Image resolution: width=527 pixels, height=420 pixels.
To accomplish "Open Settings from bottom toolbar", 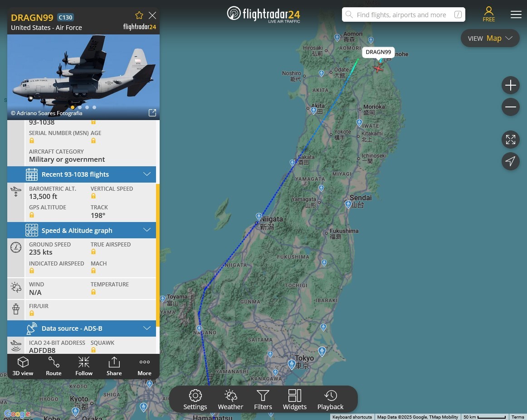I will click(195, 400).
